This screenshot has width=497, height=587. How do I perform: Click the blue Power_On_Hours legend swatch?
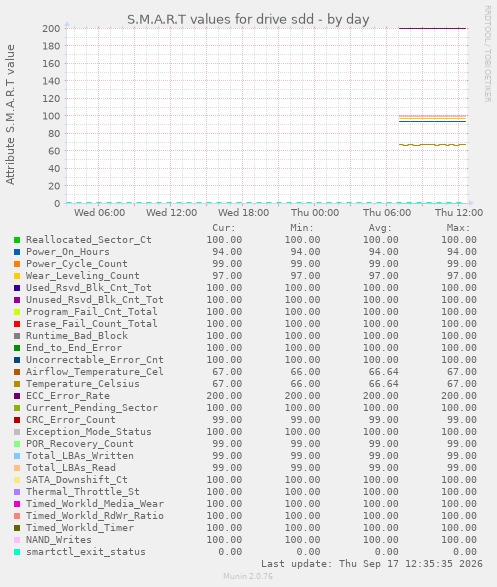pyautogui.click(x=17, y=252)
